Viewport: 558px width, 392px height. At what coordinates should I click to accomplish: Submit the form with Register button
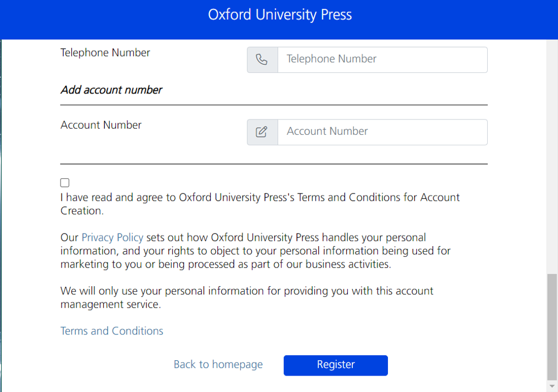click(336, 365)
